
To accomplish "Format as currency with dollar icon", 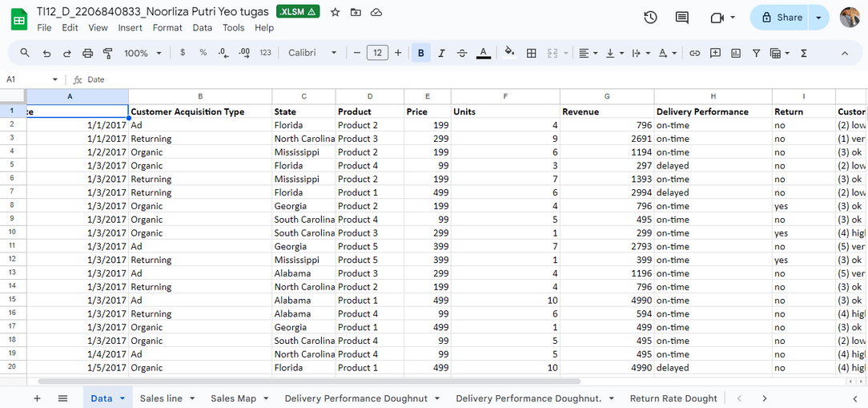I will (183, 53).
